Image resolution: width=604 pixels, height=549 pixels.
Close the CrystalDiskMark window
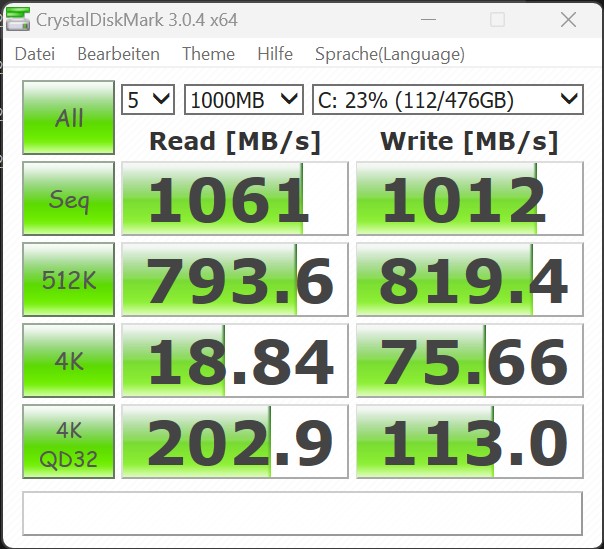pyautogui.click(x=568, y=20)
